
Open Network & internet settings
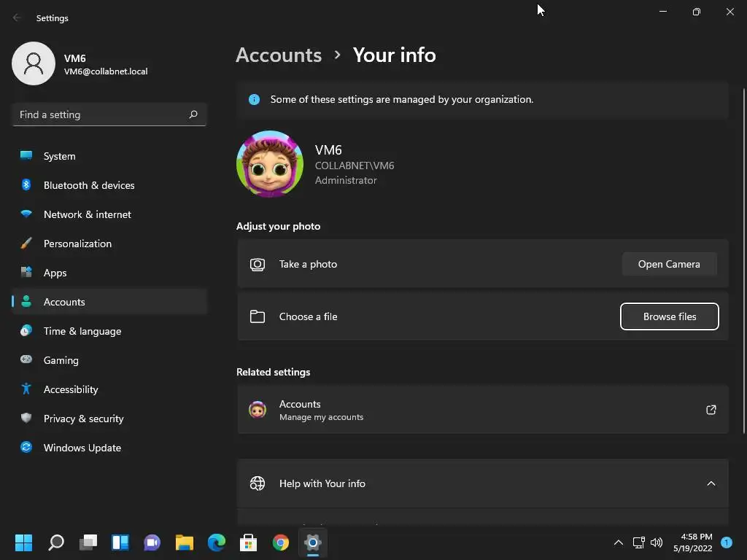[109, 214]
